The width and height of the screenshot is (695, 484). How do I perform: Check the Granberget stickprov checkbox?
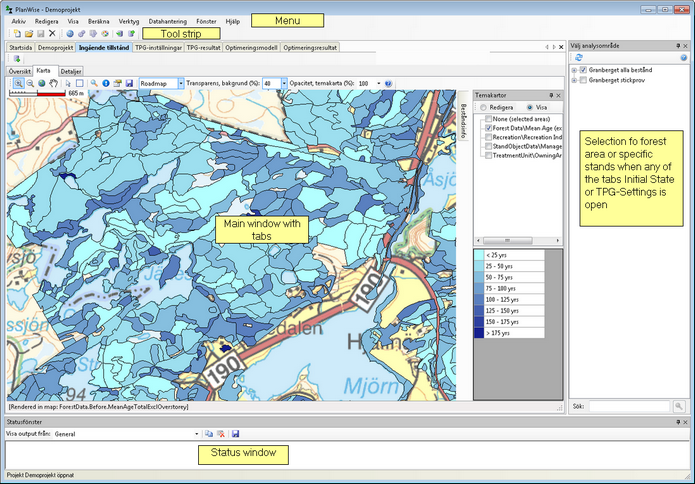pyautogui.click(x=583, y=80)
